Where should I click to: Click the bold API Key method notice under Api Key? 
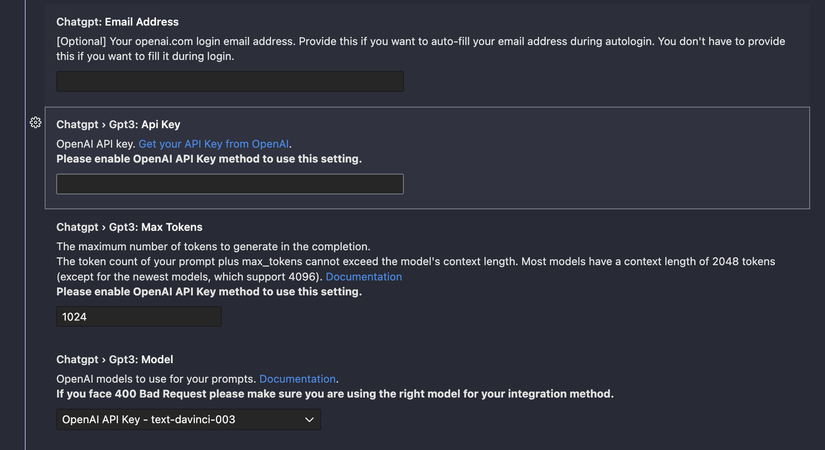(x=209, y=159)
